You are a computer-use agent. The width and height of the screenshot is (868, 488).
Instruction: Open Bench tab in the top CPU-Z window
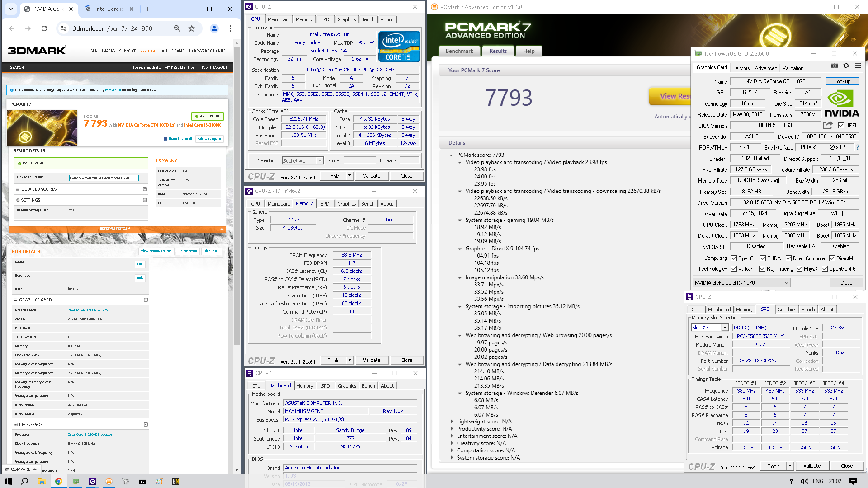pos(368,19)
